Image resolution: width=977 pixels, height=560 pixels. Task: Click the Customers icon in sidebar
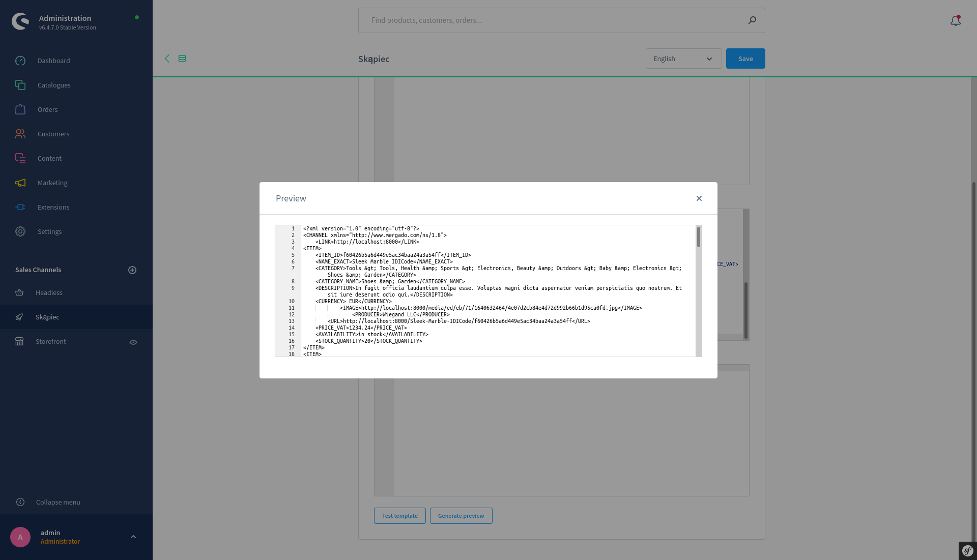[20, 133]
